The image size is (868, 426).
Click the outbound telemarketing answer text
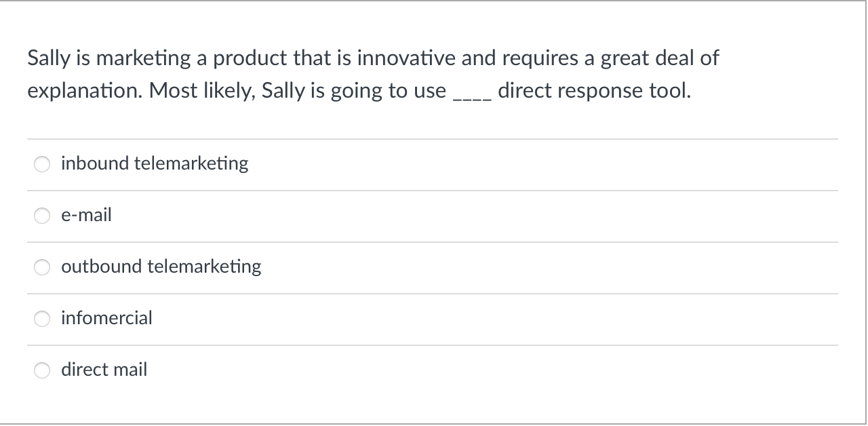click(x=161, y=267)
